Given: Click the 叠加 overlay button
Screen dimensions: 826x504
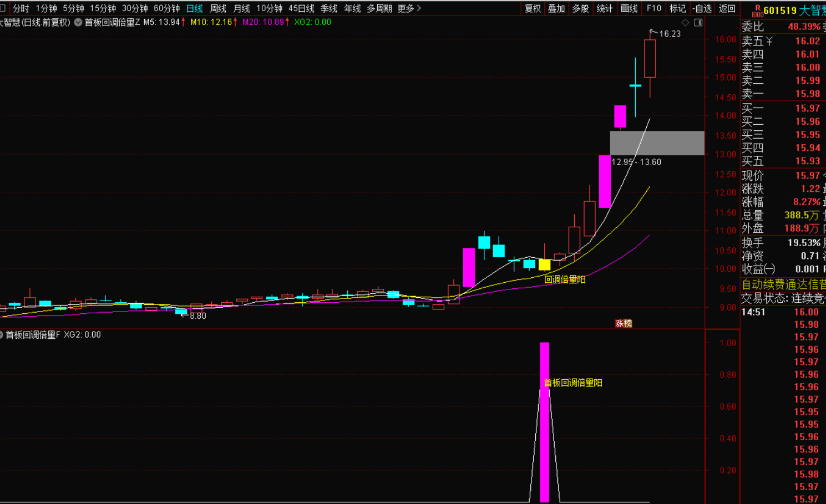Looking at the screenshot, I should click(556, 8).
